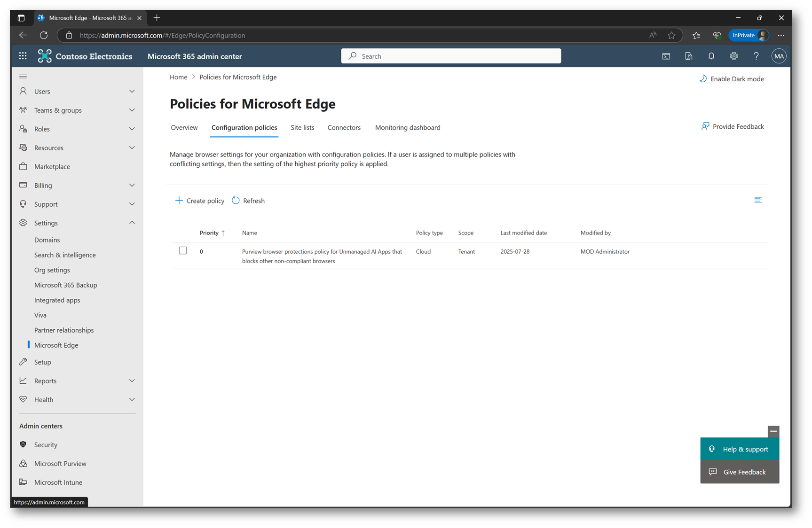This screenshot has height=528, width=812.
Task: Open the Purview browser protections policy
Action: click(x=322, y=256)
